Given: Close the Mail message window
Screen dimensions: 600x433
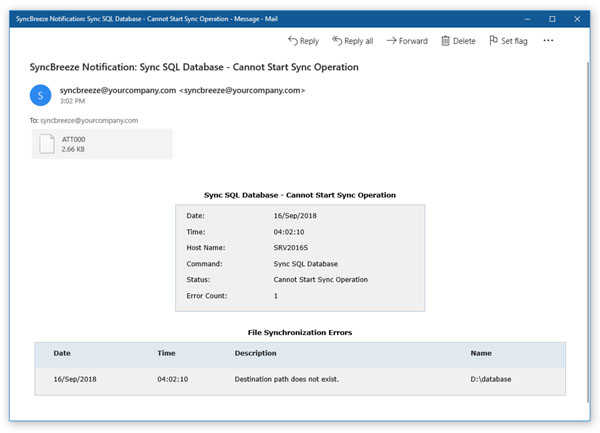Looking at the screenshot, I should (577, 19).
